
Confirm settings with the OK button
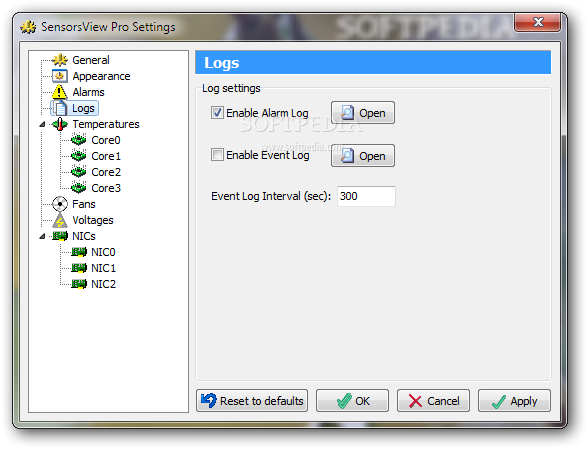point(352,401)
